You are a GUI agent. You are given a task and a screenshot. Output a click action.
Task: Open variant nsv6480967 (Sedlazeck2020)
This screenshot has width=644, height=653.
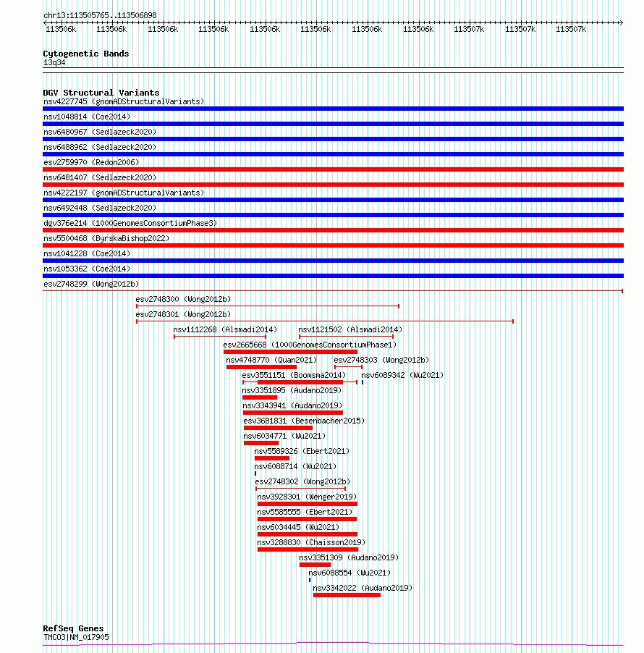click(x=100, y=132)
